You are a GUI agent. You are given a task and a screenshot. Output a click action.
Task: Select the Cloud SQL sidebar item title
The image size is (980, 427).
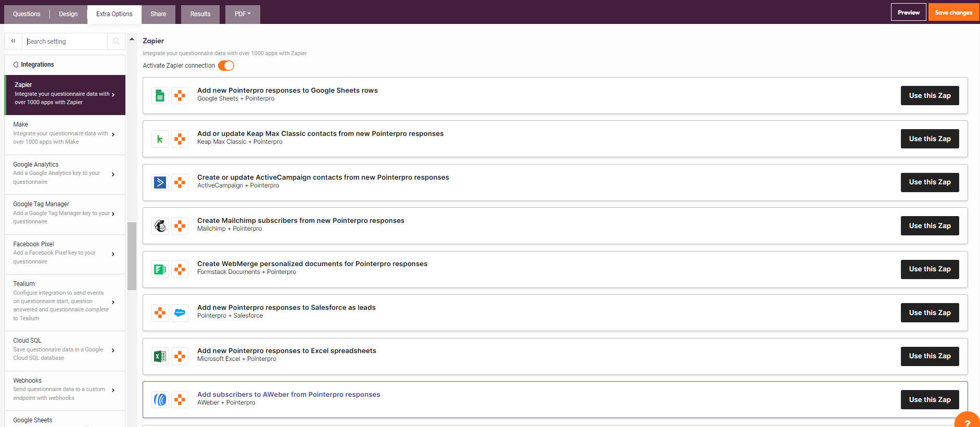(27, 341)
